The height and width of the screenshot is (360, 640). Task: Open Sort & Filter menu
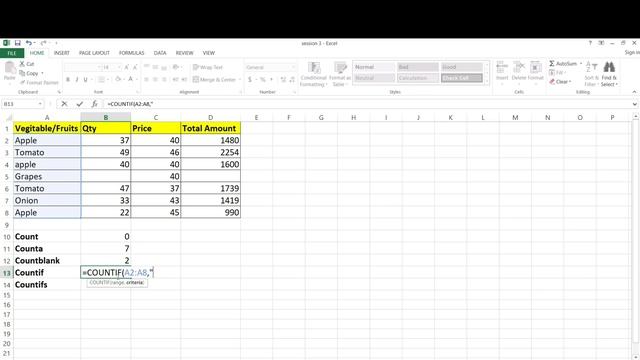tap(591, 73)
